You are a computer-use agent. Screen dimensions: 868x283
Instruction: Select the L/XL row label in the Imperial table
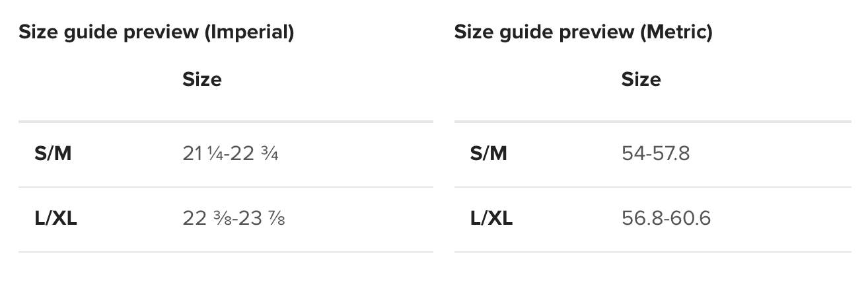pyautogui.click(x=55, y=219)
